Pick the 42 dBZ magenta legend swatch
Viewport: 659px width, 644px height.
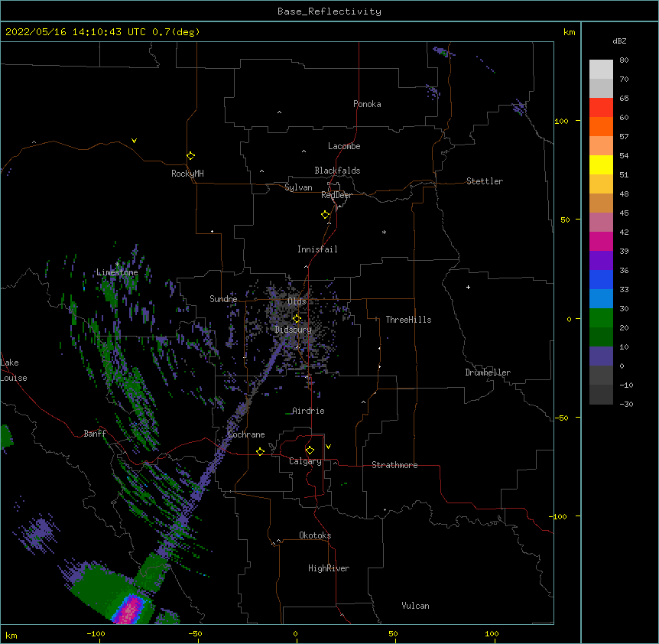601,241
